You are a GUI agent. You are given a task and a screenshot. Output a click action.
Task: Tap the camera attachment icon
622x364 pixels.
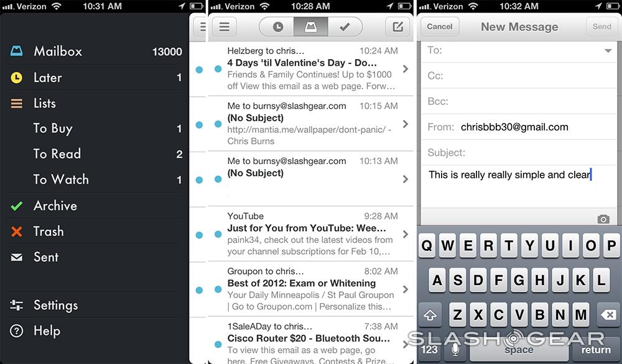603,219
